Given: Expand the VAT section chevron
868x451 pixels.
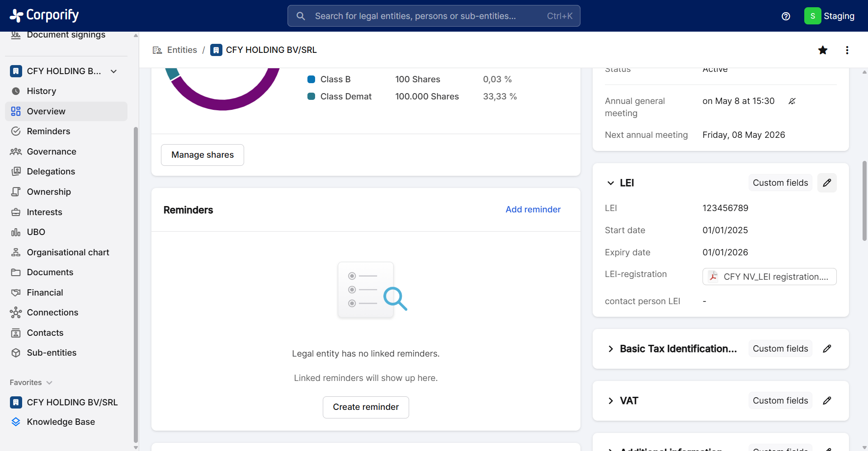Looking at the screenshot, I should click(611, 401).
